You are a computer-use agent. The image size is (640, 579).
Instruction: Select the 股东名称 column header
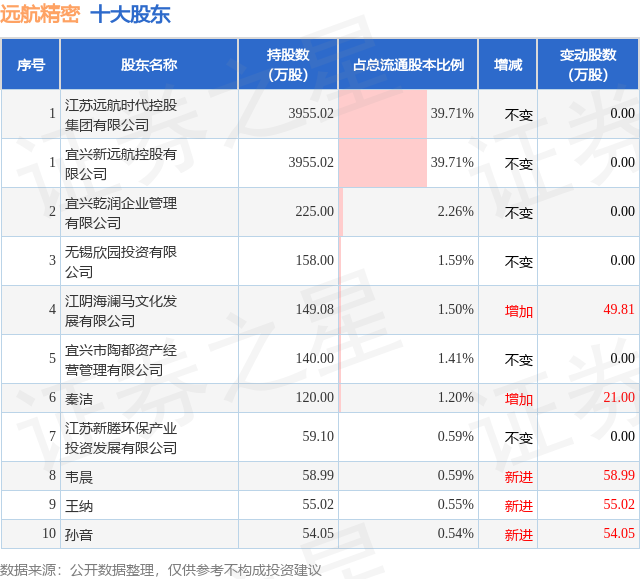pyautogui.click(x=149, y=64)
